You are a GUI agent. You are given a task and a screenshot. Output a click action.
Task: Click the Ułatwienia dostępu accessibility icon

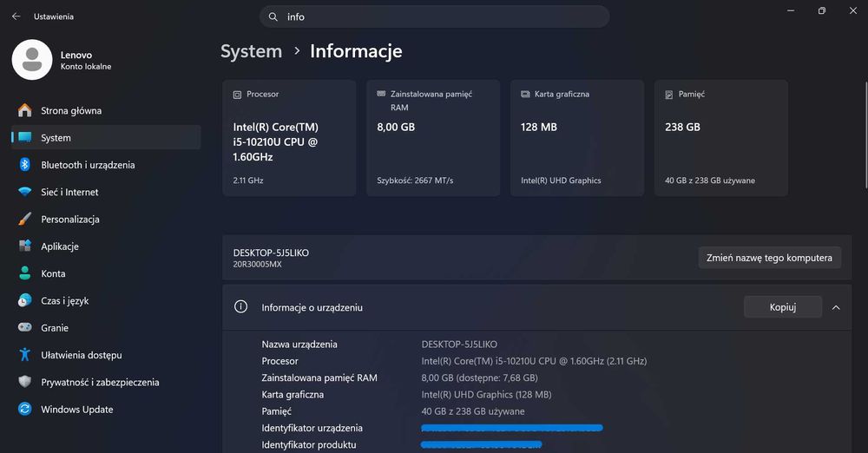coord(25,354)
